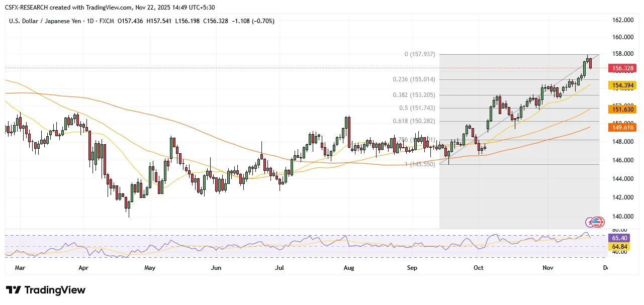644x305 pixels.
Task: Open the TradingView logo at bottom left
Action: pyautogui.click(x=46, y=290)
